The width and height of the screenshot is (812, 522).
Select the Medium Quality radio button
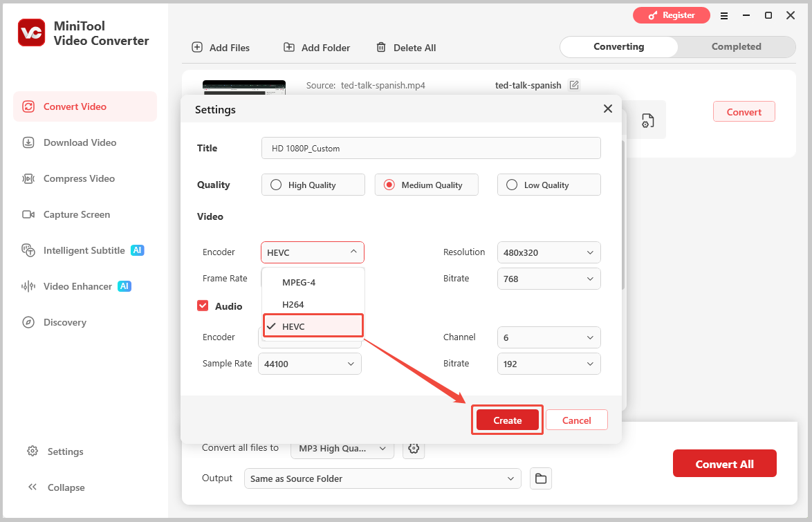(x=389, y=185)
